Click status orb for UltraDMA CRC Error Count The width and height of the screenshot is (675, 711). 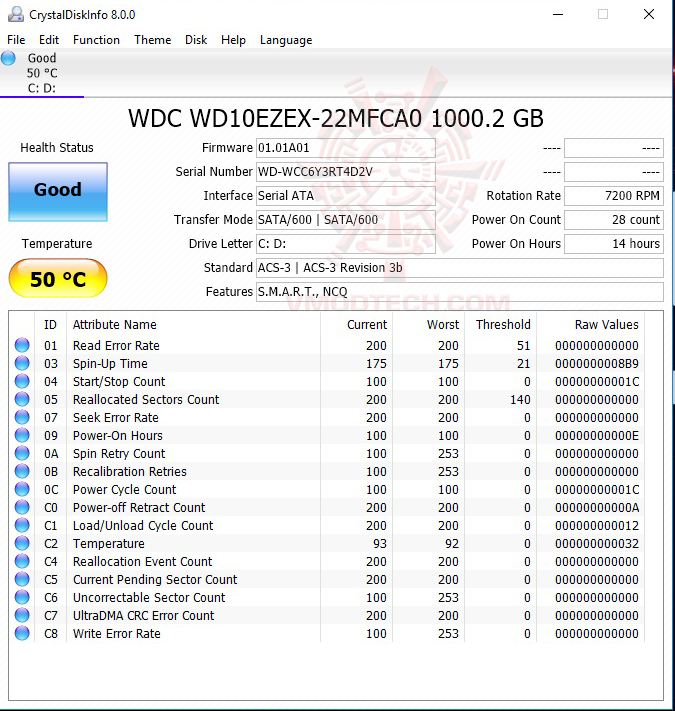[22, 615]
